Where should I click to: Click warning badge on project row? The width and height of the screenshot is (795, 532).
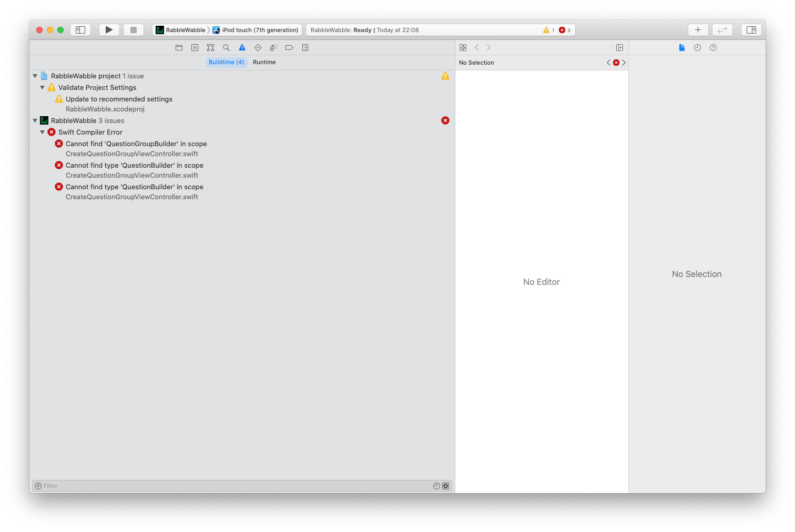tap(445, 76)
